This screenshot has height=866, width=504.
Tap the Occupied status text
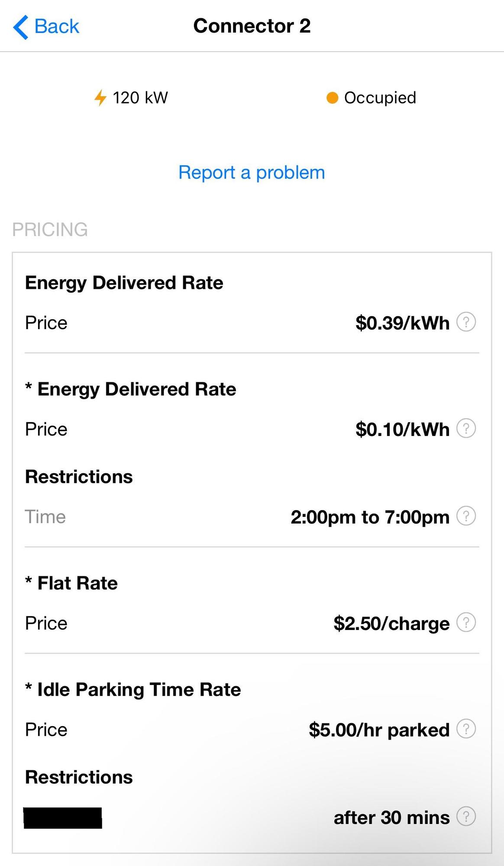[380, 98]
